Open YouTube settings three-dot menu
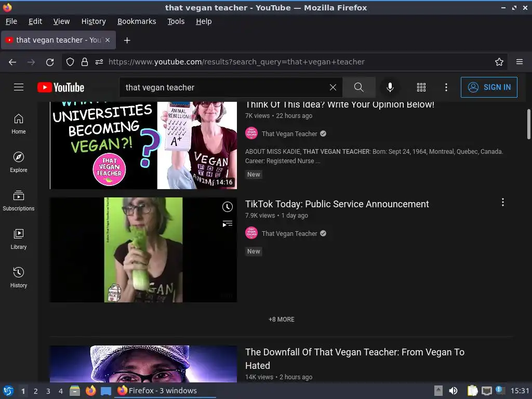Viewport: 532px width, 399px height. click(x=446, y=87)
